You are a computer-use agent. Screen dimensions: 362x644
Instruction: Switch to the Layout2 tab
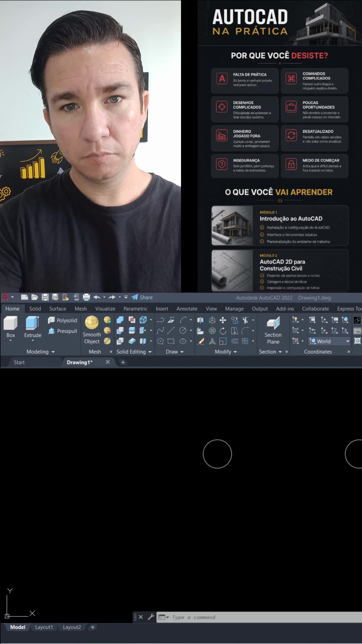click(72, 627)
